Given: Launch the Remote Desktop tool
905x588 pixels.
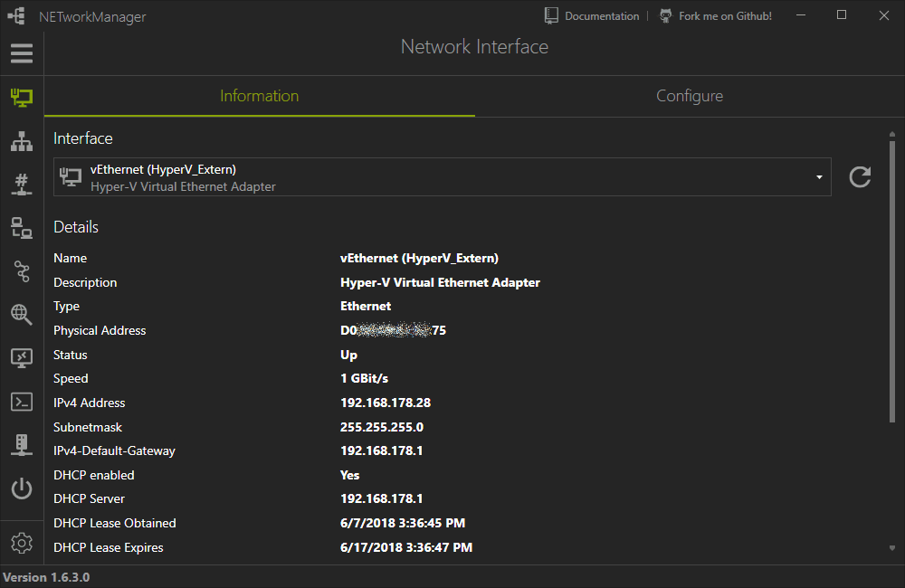Looking at the screenshot, I should click(x=22, y=358).
